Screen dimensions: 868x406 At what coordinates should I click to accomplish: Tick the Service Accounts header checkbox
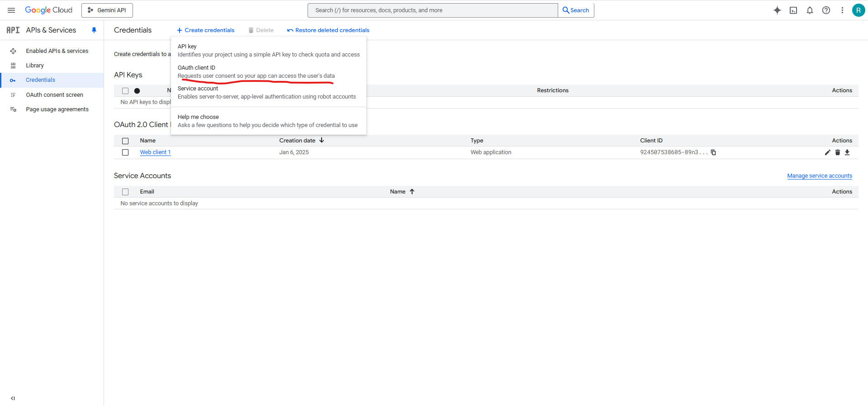tap(125, 192)
